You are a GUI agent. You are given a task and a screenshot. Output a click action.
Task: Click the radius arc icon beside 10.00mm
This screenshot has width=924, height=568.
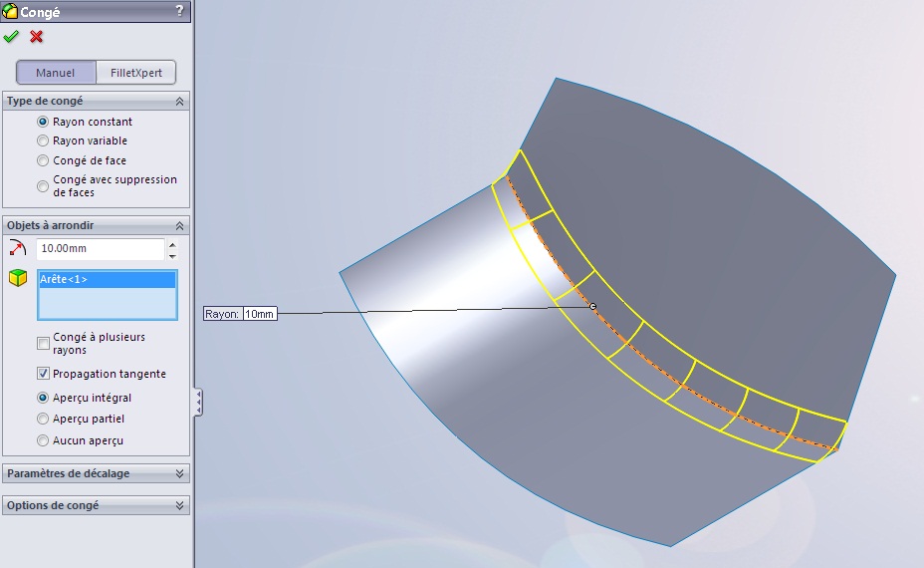(x=17, y=248)
